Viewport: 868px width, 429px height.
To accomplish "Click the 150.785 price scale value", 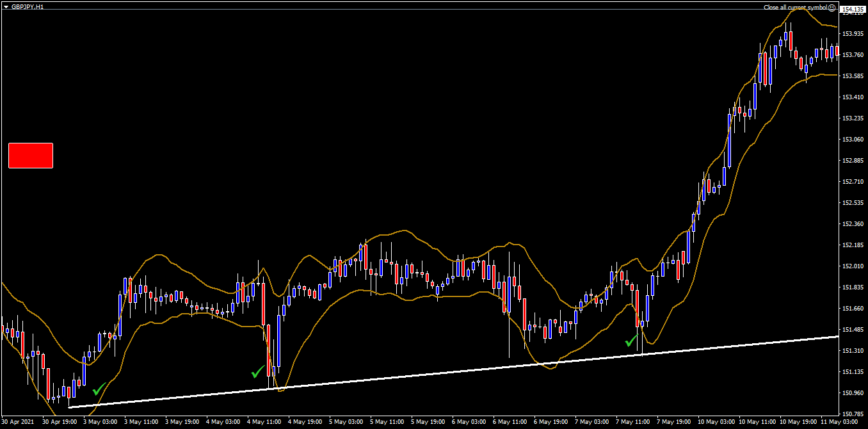I will [853, 414].
